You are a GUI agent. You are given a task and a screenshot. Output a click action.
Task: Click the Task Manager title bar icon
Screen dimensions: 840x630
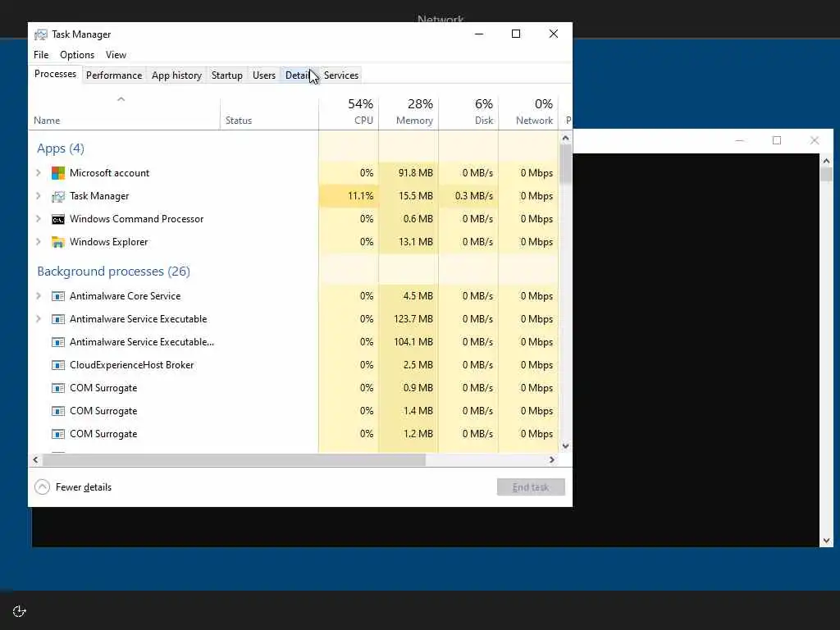(x=41, y=34)
